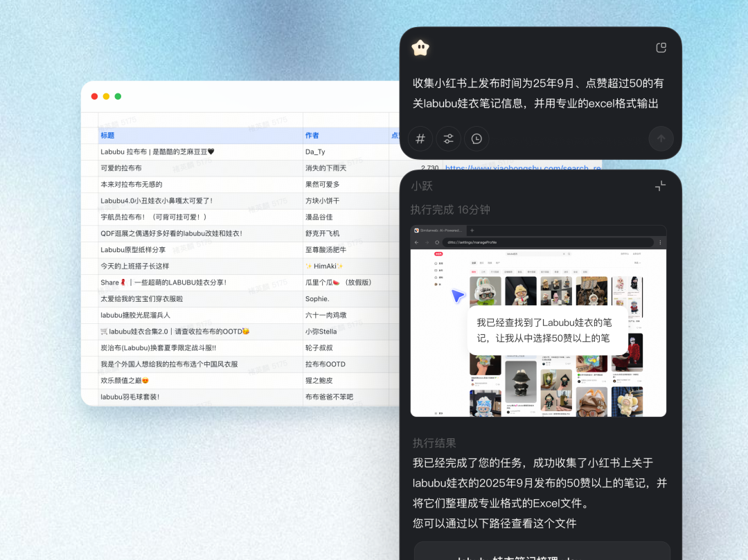Click the '执行完成 16分钟' status text
The height and width of the screenshot is (560, 748).
tap(450, 210)
